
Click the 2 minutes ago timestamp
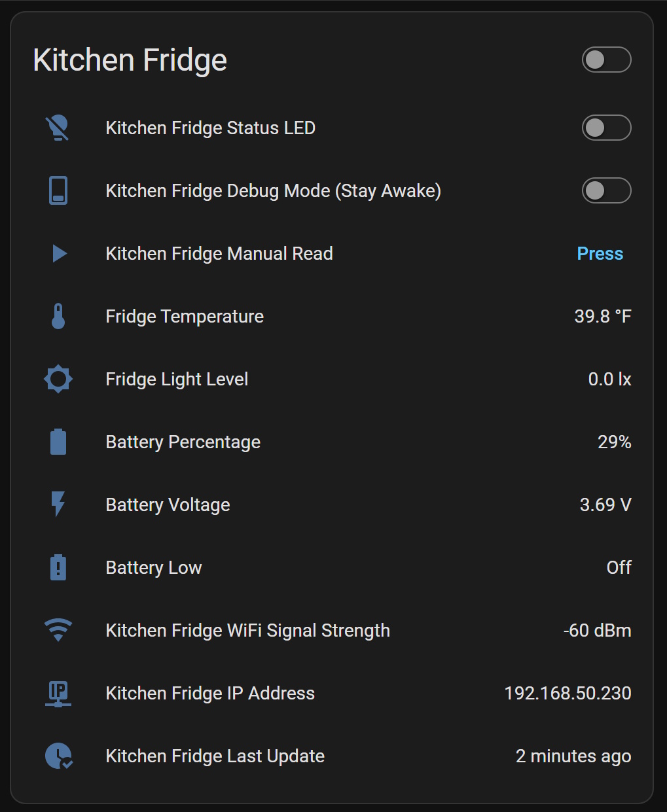573,756
